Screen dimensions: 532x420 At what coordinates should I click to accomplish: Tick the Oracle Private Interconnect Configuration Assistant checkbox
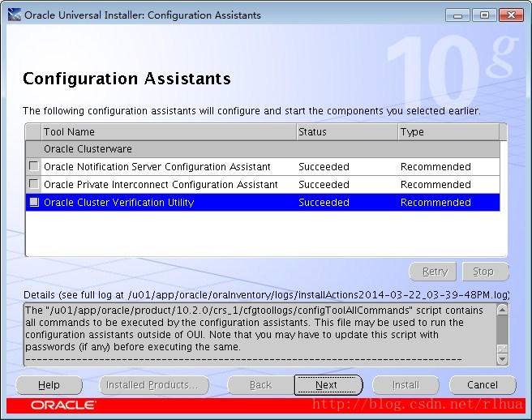pyautogui.click(x=34, y=184)
